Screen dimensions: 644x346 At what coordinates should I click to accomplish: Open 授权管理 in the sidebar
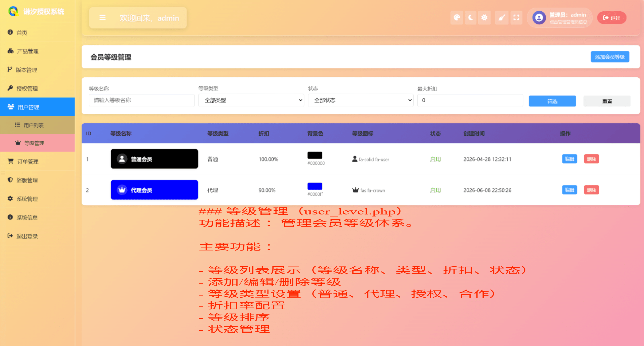pos(37,88)
